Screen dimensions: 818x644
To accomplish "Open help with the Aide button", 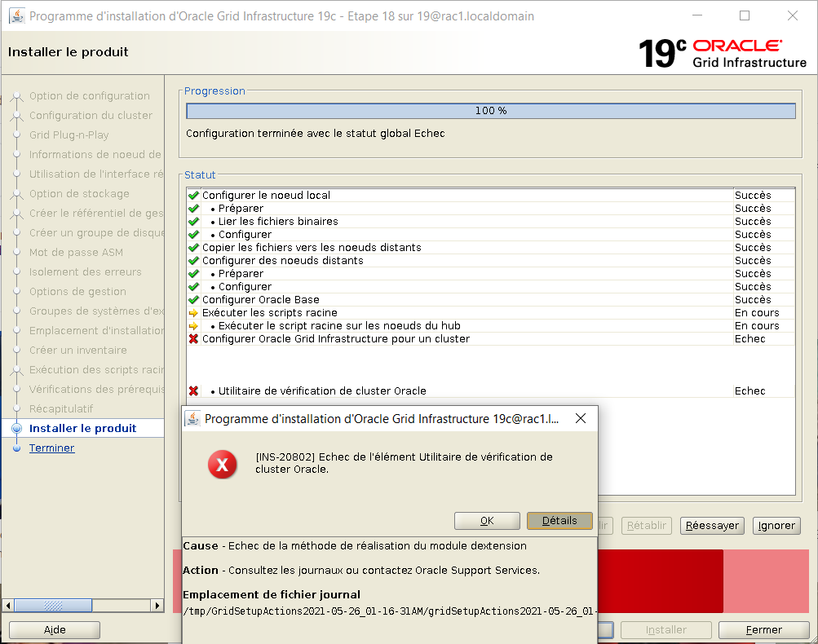I will 55,630.
